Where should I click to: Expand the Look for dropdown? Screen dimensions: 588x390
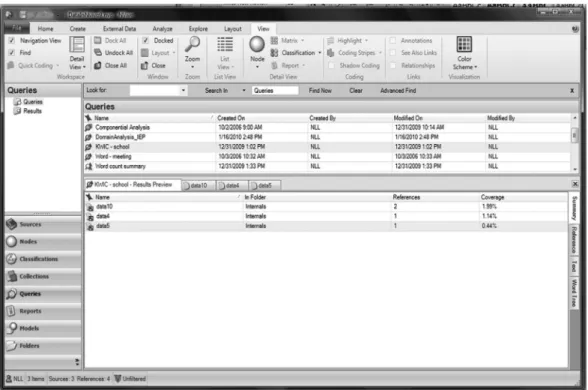click(183, 90)
